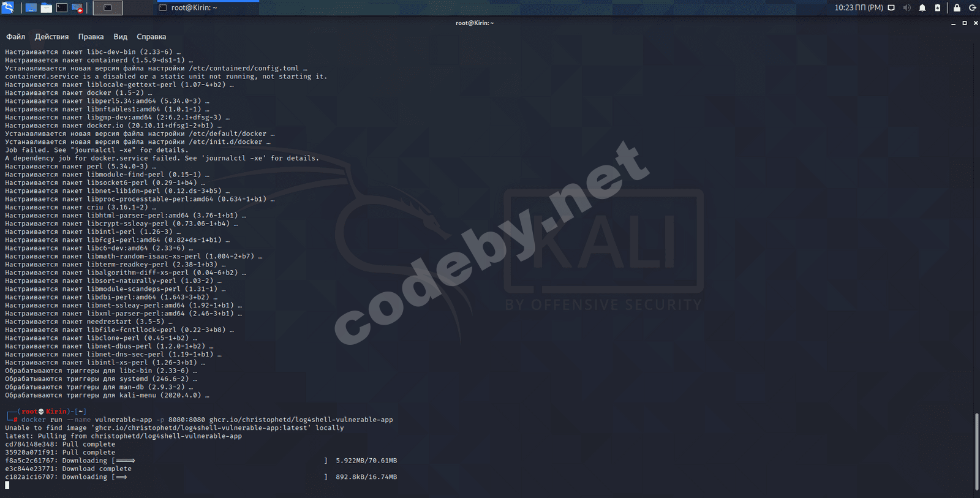
Task: Open the Справка menu
Action: (x=151, y=37)
